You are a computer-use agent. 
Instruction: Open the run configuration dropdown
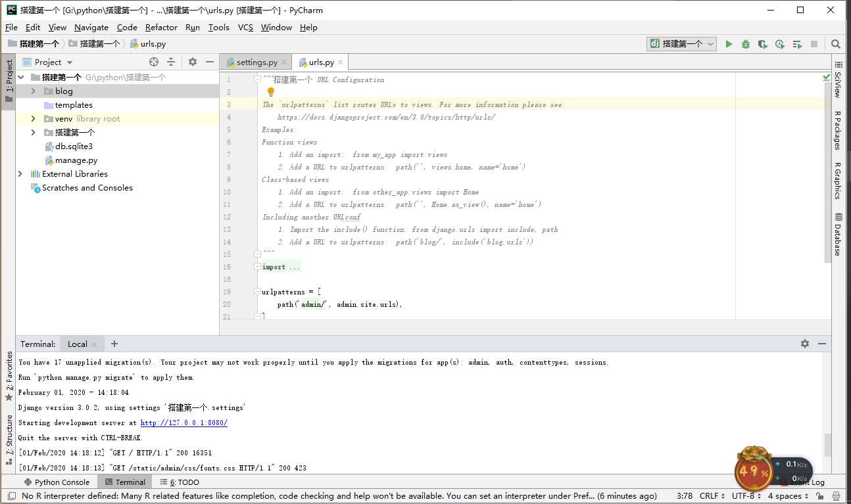tap(682, 44)
